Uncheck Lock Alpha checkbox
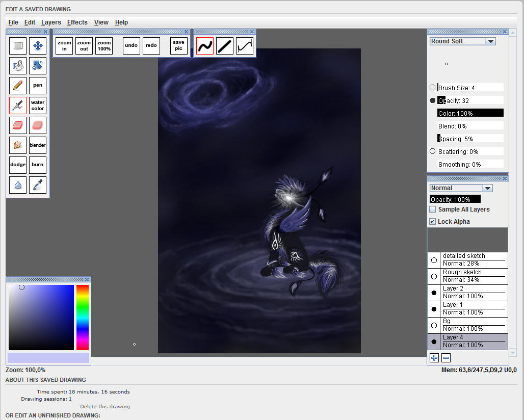This screenshot has width=524, height=420. pyautogui.click(x=433, y=222)
